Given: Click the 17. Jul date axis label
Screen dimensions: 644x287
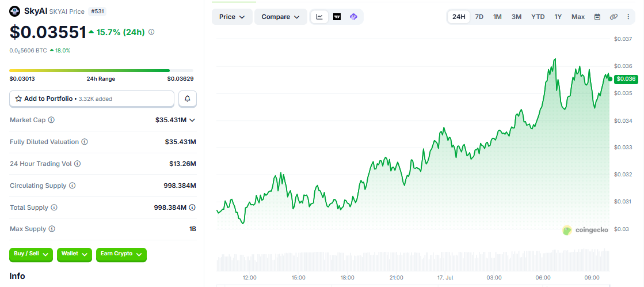Looking at the screenshot, I should tap(445, 278).
